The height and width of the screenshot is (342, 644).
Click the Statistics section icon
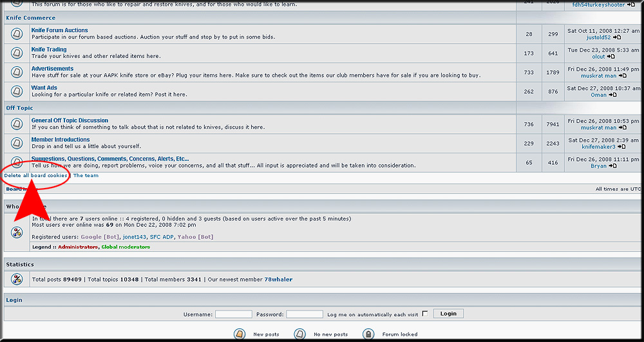pyautogui.click(x=17, y=279)
